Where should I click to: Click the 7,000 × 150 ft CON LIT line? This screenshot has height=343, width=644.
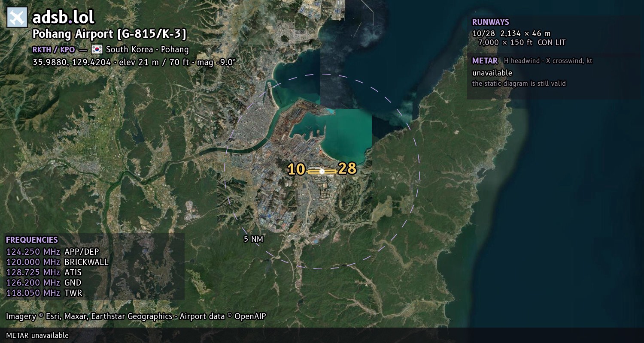[x=522, y=42]
